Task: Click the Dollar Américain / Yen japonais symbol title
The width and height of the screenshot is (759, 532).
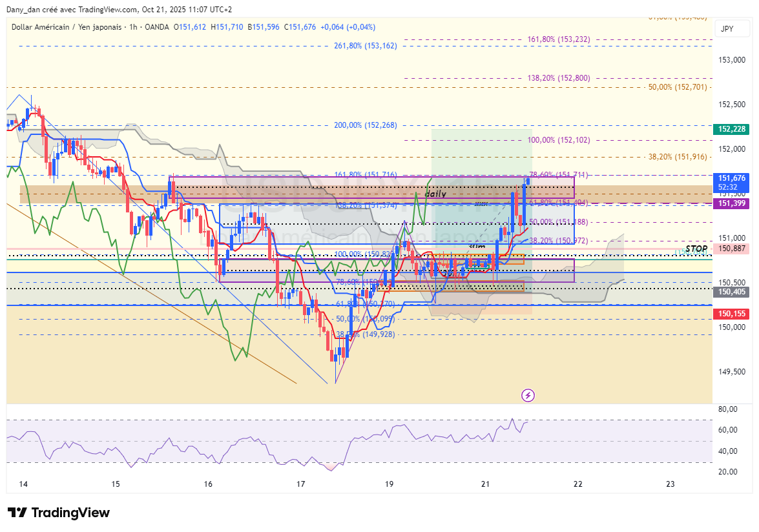Action: tap(67, 27)
